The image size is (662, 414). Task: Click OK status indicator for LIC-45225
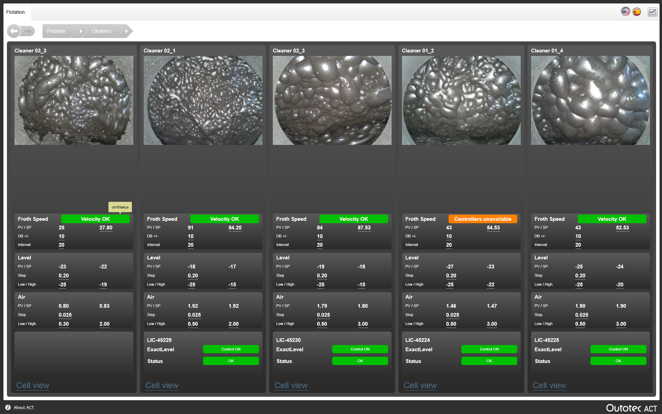(x=619, y=361)
